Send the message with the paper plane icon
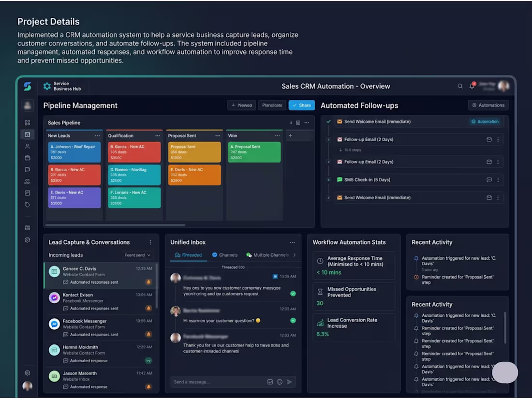 coord(290,382)
